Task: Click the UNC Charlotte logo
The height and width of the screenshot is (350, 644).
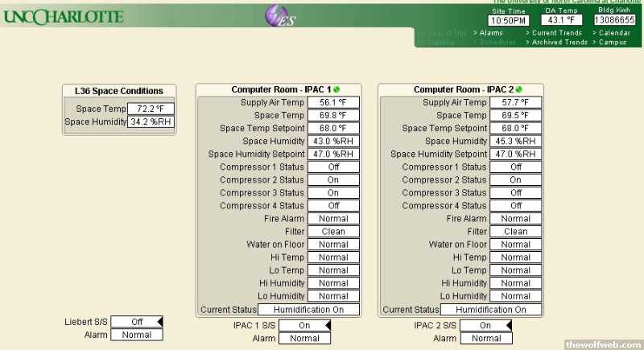Action: click(x=64, y=17)
